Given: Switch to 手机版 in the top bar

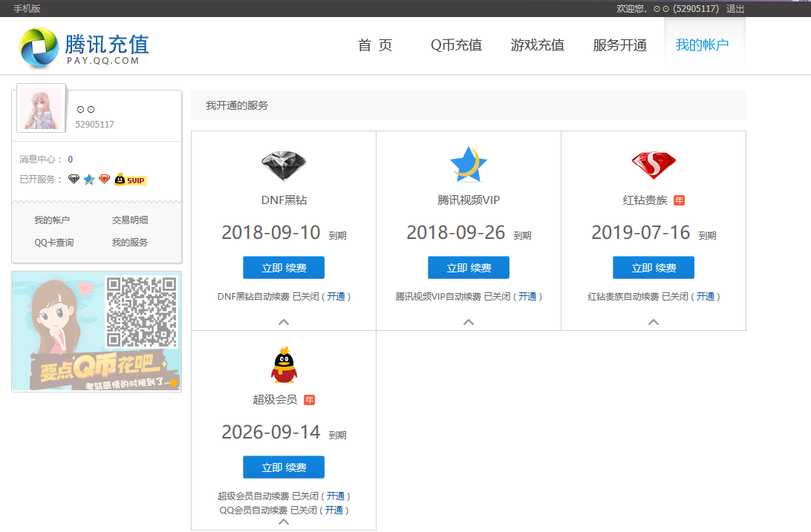Looking at the screenshot, I should tap(27, 9).
